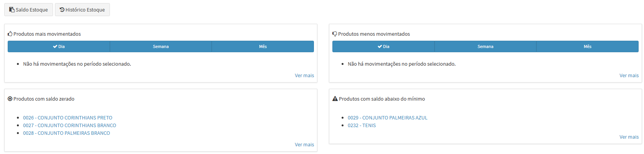
Task: Click thumbs-up icon beside Produtos mais movimentados
Action: [x=10, y=34]
